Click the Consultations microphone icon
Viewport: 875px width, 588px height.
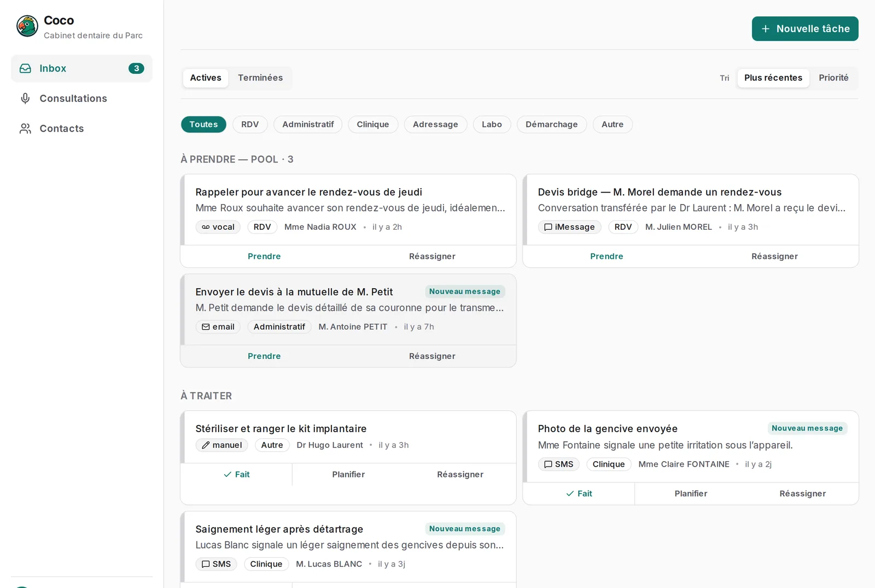[x=25, y=98]
